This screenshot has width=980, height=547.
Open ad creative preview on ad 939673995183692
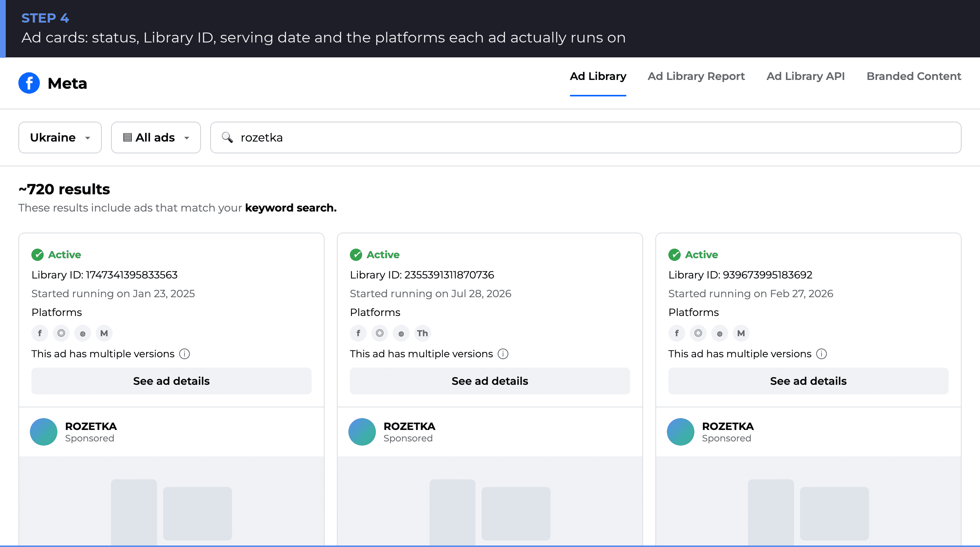coord(808,501)
